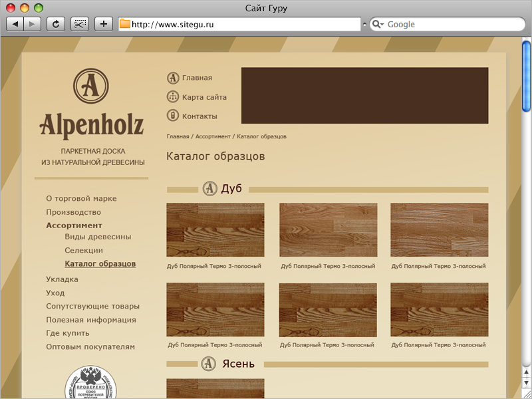
Task: Open right oak sample thumbnail in top row
Action: click(440, 229)
